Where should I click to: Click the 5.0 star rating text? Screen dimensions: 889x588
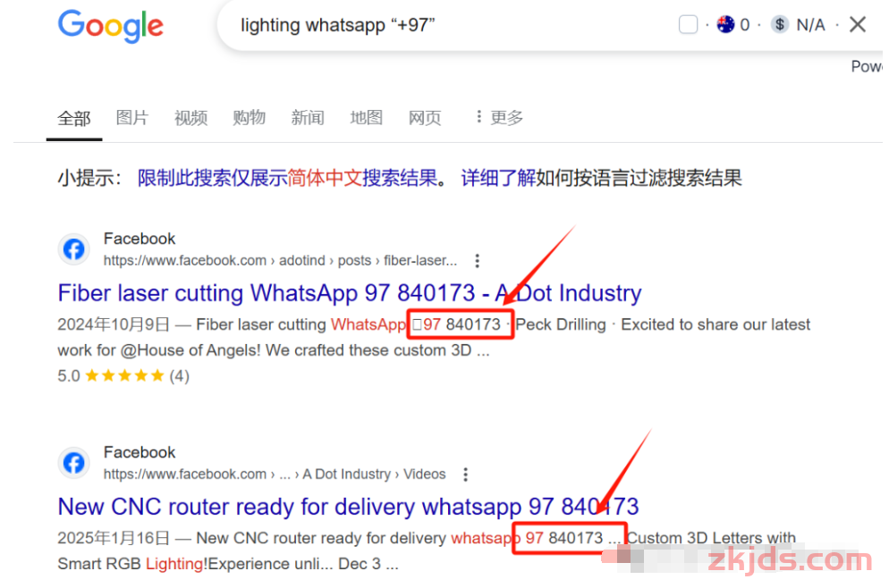[69, 375]
